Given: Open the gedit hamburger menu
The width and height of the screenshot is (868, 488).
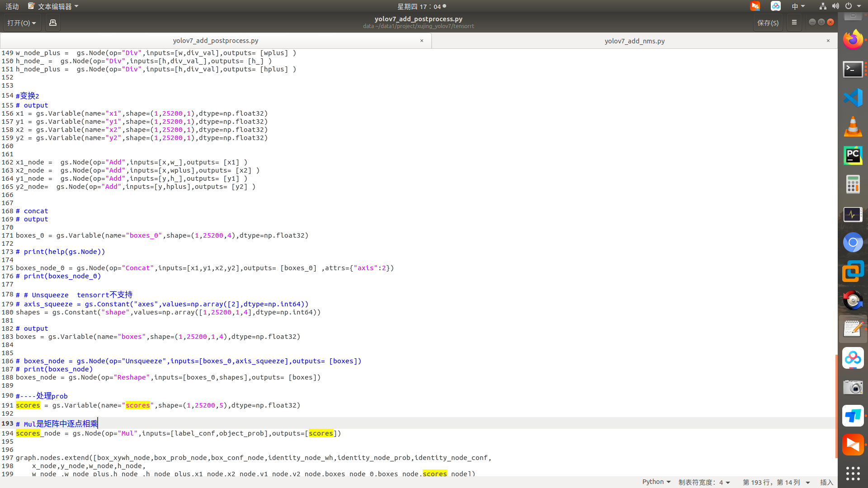Looking at the screenshot, I should 794,23.
